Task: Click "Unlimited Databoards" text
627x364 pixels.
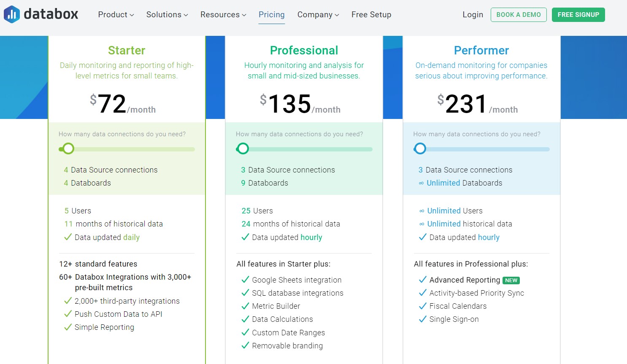Action: (x=464, y=183)
